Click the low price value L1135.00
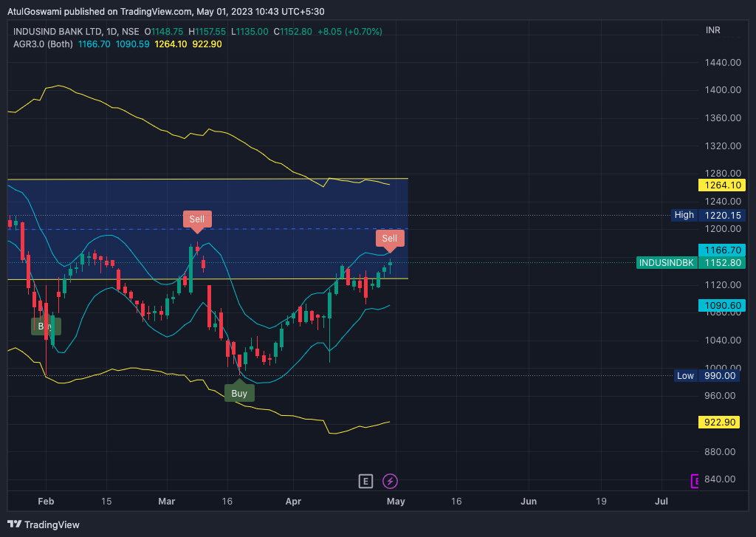756x537 pixels. click(x=250, y=31)
